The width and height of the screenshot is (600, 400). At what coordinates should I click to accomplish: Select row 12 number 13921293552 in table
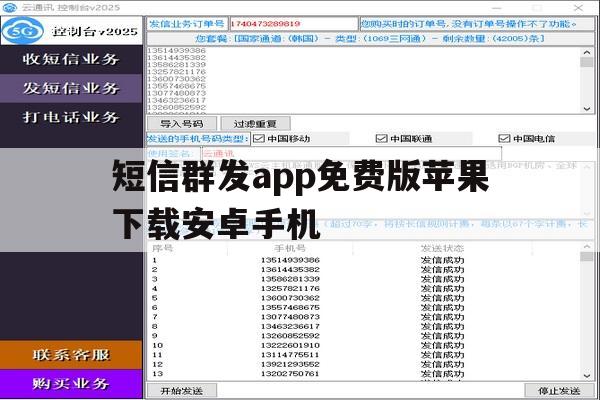[290, 364]
